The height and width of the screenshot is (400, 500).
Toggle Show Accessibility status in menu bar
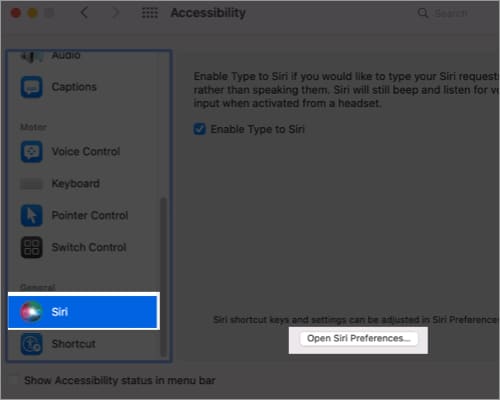[14, 380]
